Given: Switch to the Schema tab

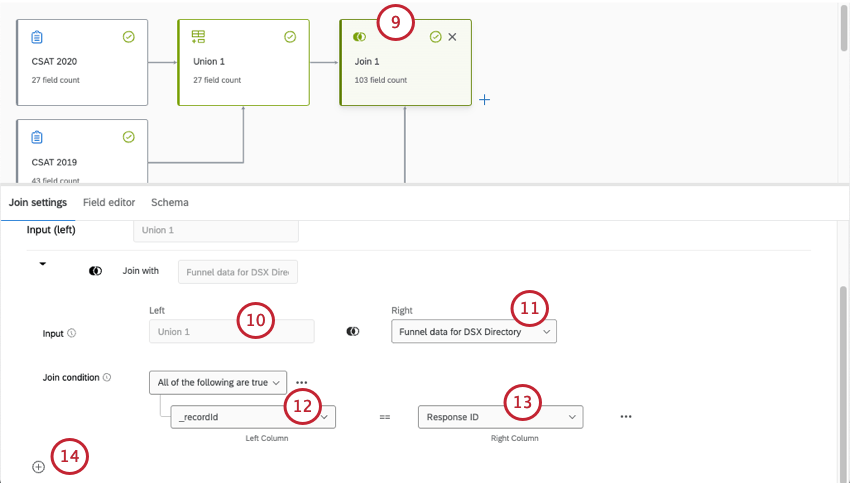Looking at the screenshot, I should pyautogui.click(x=169, y=202).
